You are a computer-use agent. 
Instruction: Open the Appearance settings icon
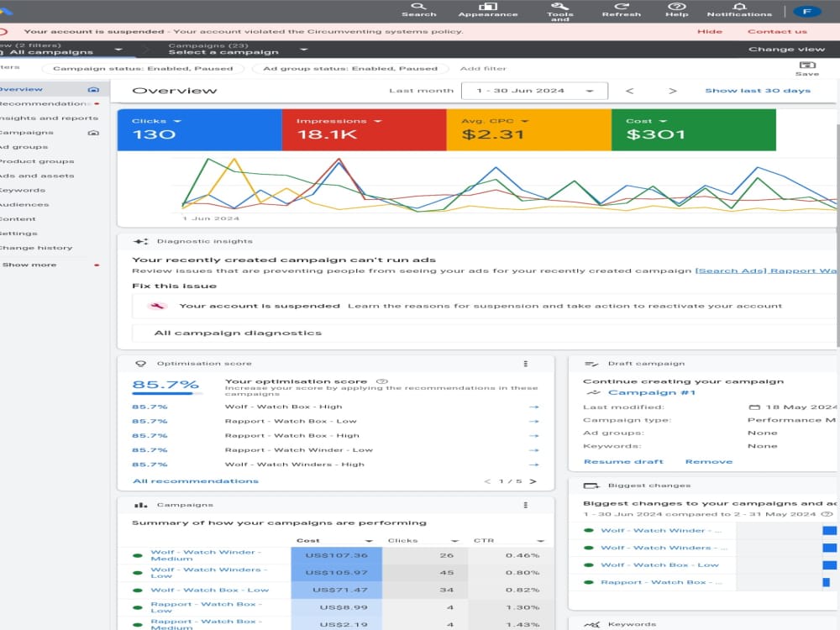coord(487,9)
